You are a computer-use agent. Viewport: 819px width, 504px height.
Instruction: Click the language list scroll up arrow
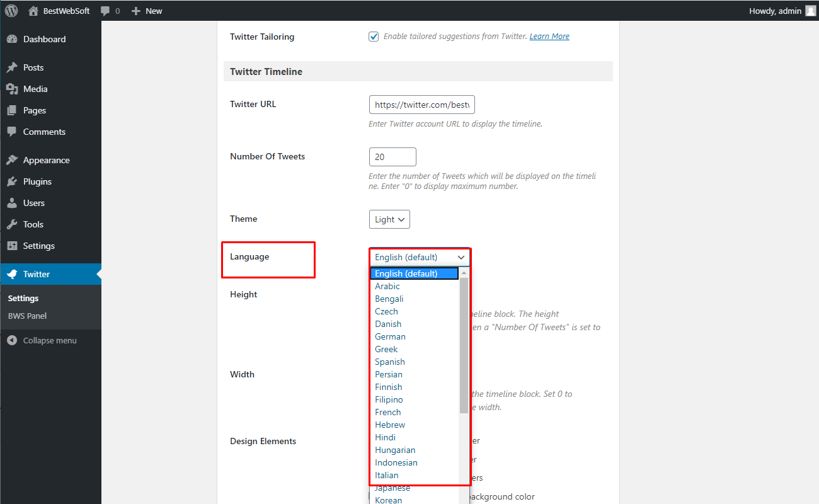[464, 273]
